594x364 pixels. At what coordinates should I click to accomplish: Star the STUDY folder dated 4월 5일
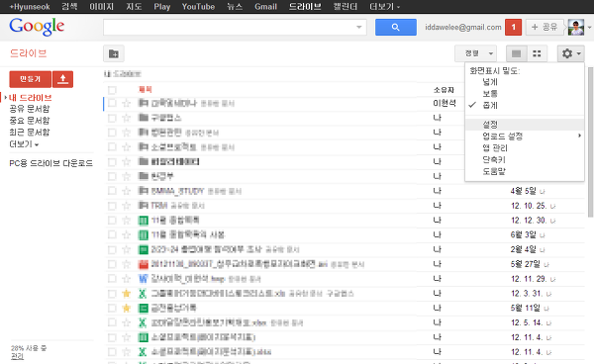[x=126, y=191]
